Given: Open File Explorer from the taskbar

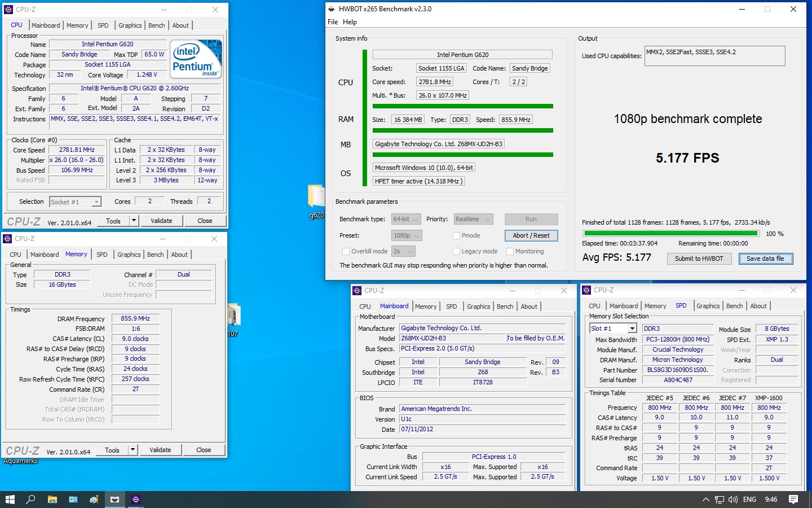Looking at the screenshot, I should pyautogui.click(x=52, y=500).
